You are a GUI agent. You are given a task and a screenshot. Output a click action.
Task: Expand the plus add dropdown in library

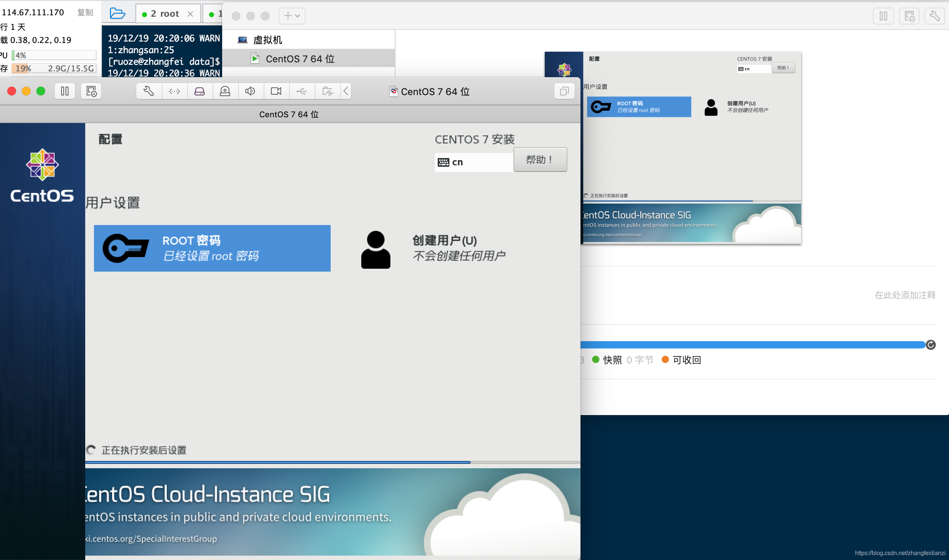pos(292,16)
